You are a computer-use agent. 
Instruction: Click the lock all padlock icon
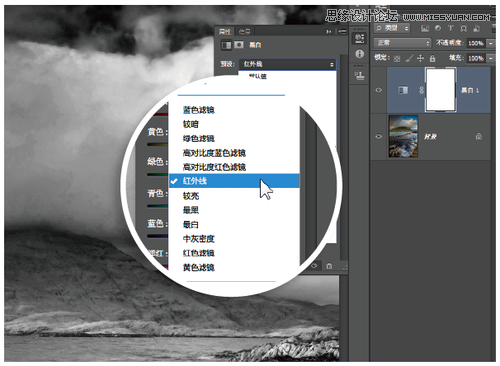[432, 59]
